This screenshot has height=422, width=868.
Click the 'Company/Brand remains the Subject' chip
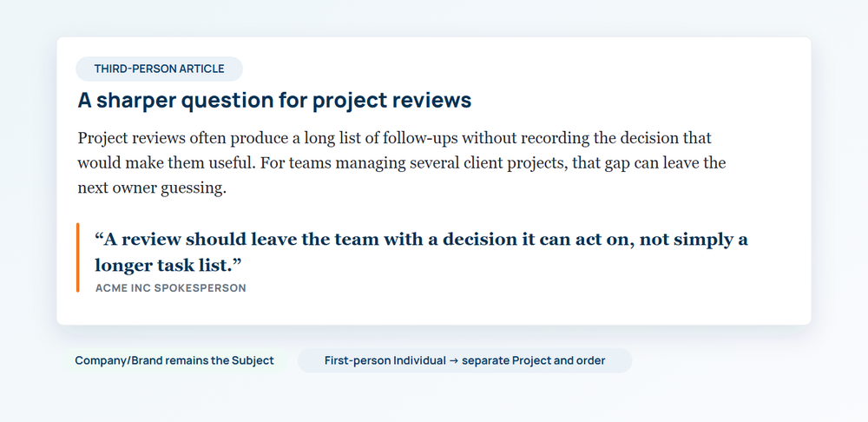174,360
